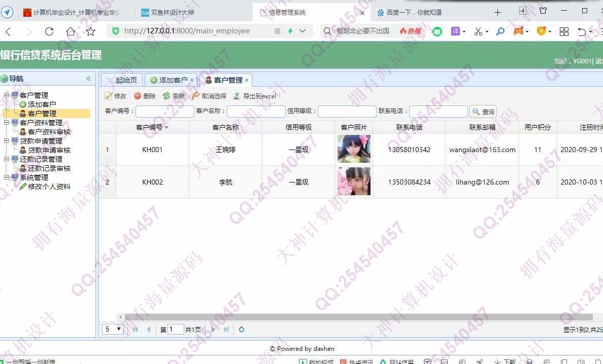Click the browser home icon

pos(71,31)
